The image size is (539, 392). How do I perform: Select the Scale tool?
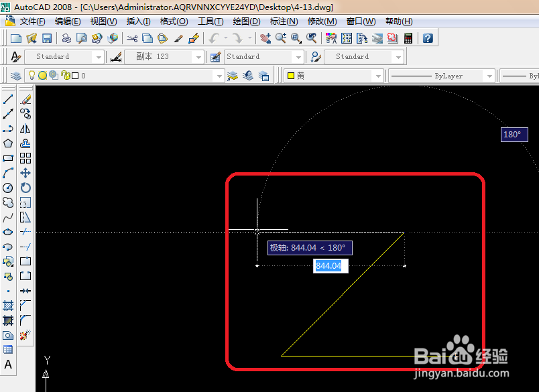click(25, 202)
